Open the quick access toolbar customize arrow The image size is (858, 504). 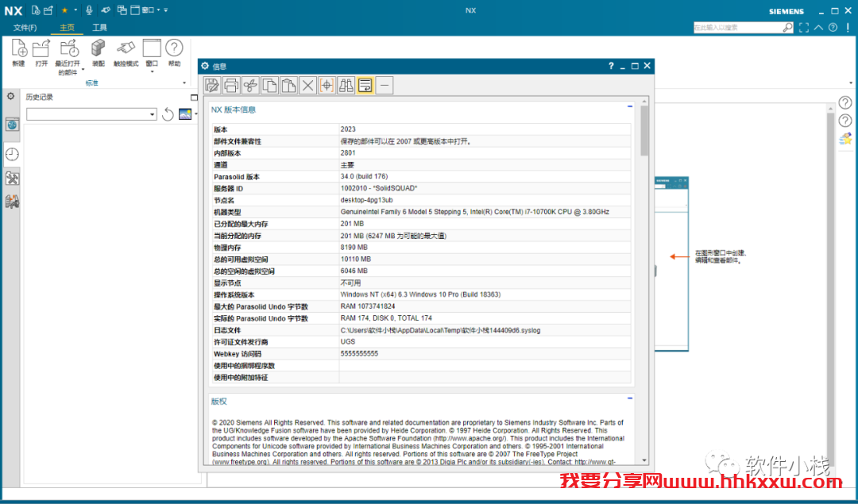166,10
